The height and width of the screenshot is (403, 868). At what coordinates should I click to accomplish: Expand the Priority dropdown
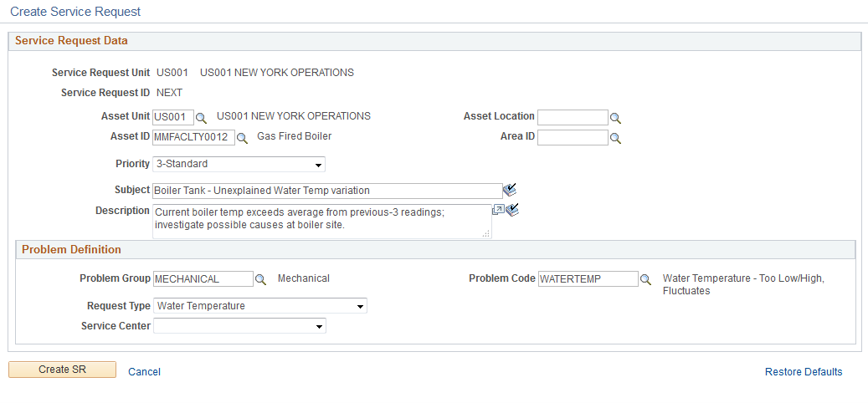(x=239, y=164)
